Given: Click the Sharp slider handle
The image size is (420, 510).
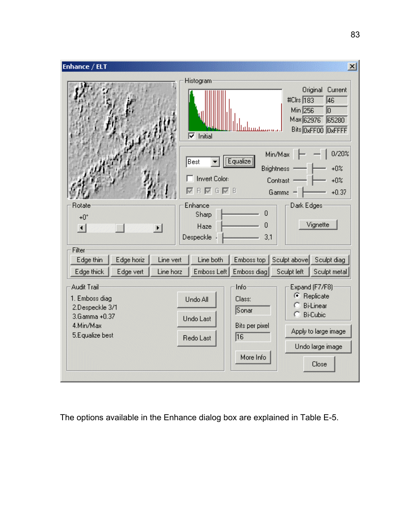Looking at the screenshot, I should [x=219, y=214].
